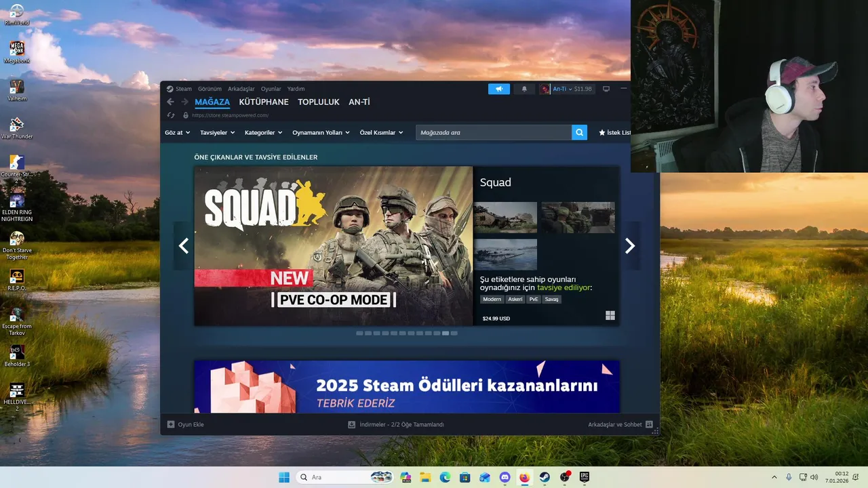
Task: Click the İstek Listesi wishlist button
Action: pyautogui.click(x=615, y=133)
